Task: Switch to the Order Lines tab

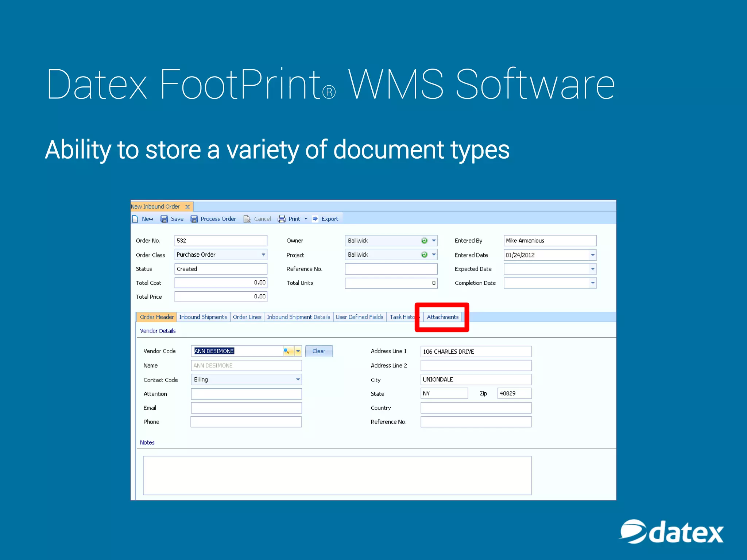Action: (247, 317)
